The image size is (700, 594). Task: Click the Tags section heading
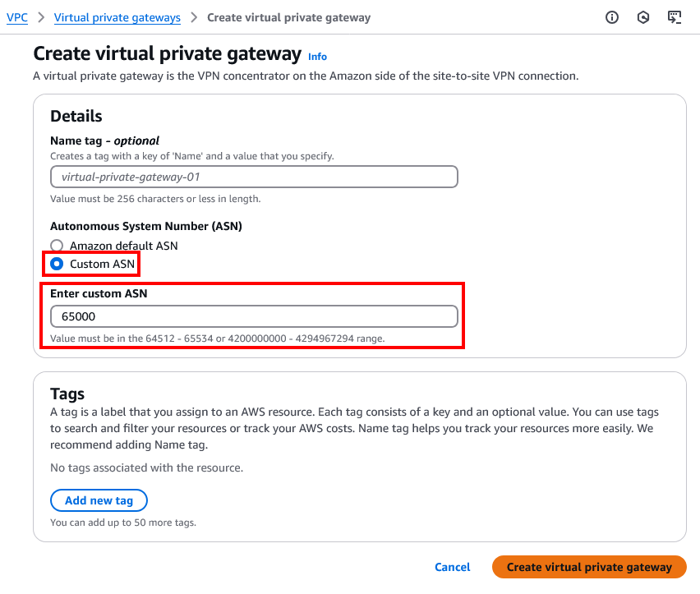(x=67, y=394)
